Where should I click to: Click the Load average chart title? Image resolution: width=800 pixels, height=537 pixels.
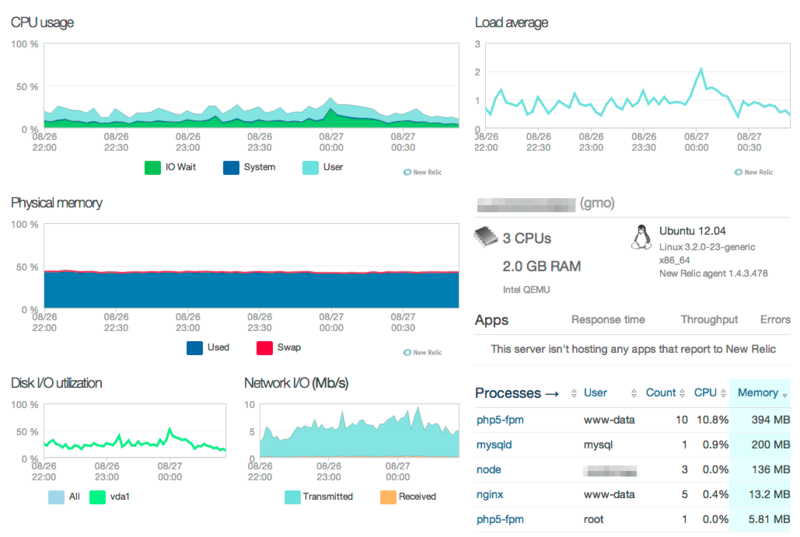coord(511,23)
